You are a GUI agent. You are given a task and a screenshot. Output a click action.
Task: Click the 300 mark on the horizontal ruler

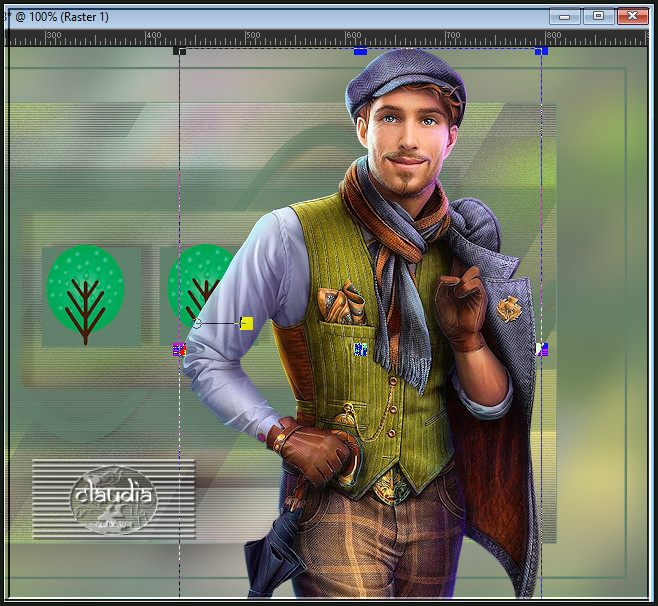(53, 35)
